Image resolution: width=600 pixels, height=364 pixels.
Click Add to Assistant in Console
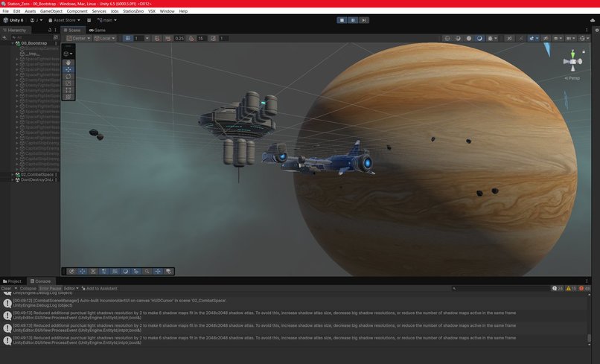click(x=100, y=288)
